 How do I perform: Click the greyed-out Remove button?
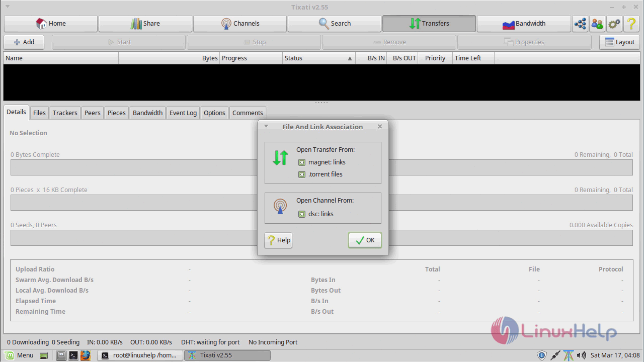389,42
